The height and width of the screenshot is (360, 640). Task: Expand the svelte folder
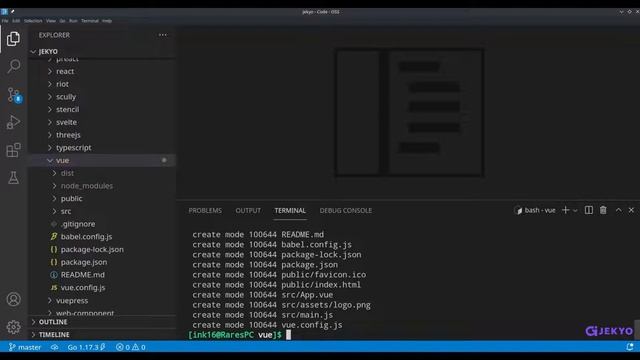coord(102,122)
